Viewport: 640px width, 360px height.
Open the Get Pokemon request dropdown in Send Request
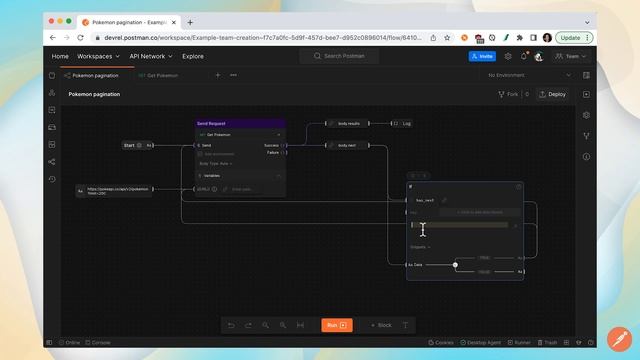tap(240, 135)
